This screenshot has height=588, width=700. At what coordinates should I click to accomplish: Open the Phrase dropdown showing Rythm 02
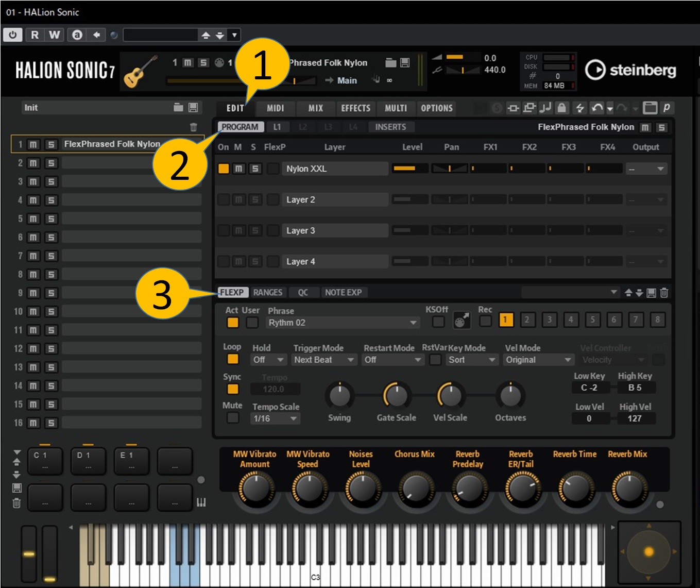click(x=342, y=323)
